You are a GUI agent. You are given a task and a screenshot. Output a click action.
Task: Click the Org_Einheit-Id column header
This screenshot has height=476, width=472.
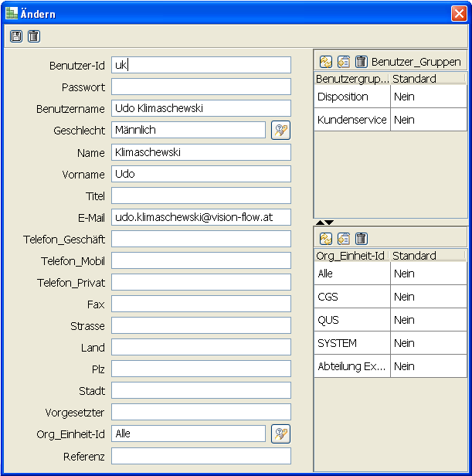click(x=351, y=256)
